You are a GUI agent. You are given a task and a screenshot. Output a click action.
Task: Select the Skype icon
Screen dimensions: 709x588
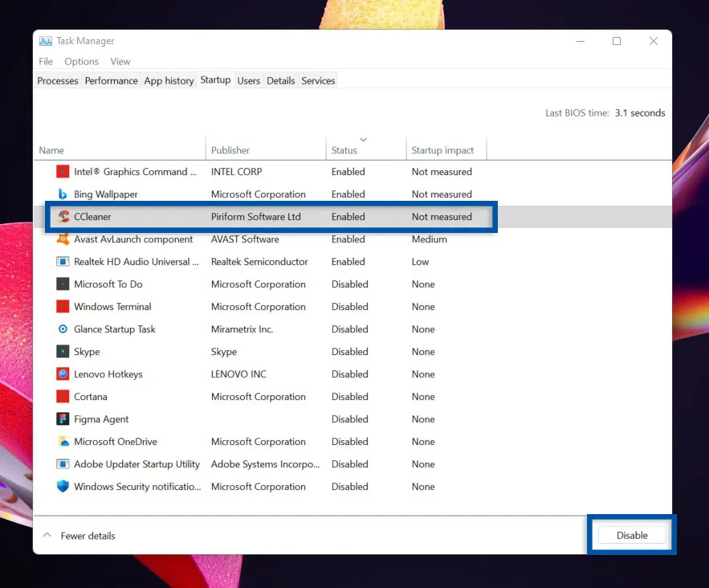pos(62,351)
